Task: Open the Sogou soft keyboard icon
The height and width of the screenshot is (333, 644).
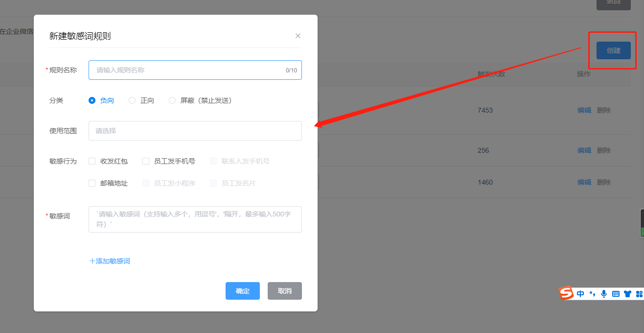Action: tap(616, 294)
